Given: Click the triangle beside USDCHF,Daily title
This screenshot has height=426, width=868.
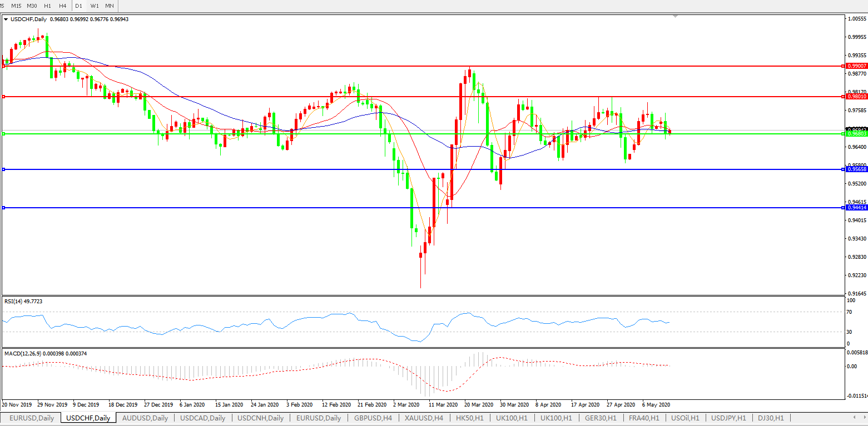Looking at the screenshot, I should (6, 19).
